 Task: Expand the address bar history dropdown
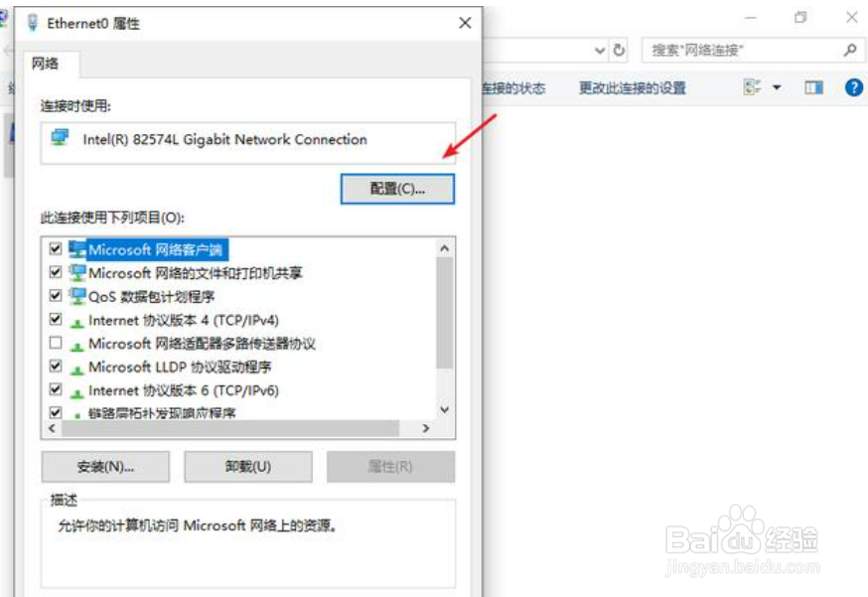[x=600, y=51]
